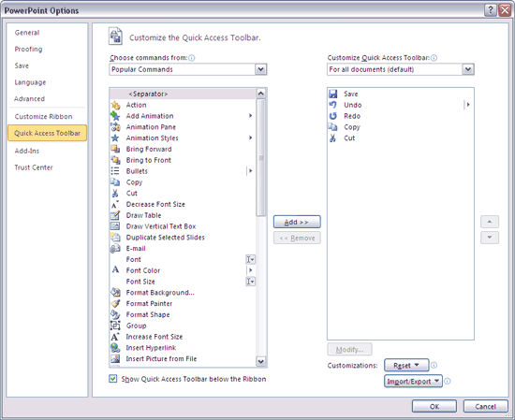Viewport: 515px width, 420px height.
Task: Select the Insert Hyperlink globe icon
Action: pyautogui.click(x=115, y=348)
